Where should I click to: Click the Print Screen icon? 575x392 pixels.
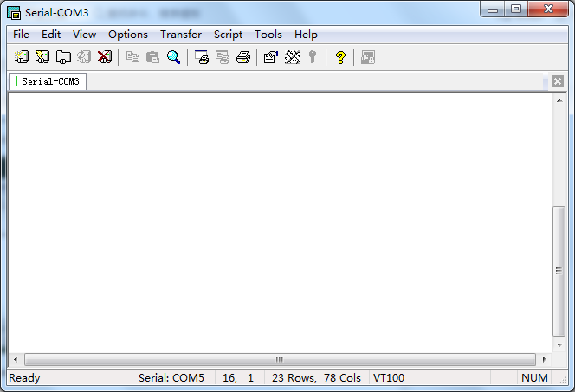pos(202,57)
